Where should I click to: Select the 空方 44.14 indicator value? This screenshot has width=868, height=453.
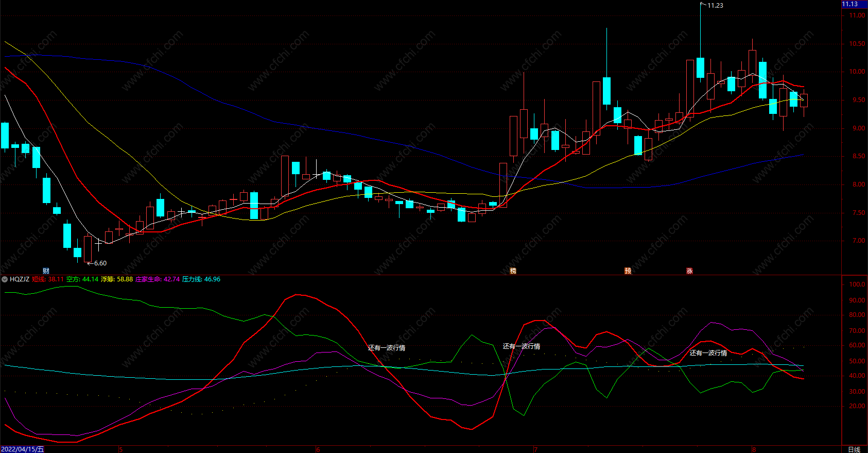(82, 279)
